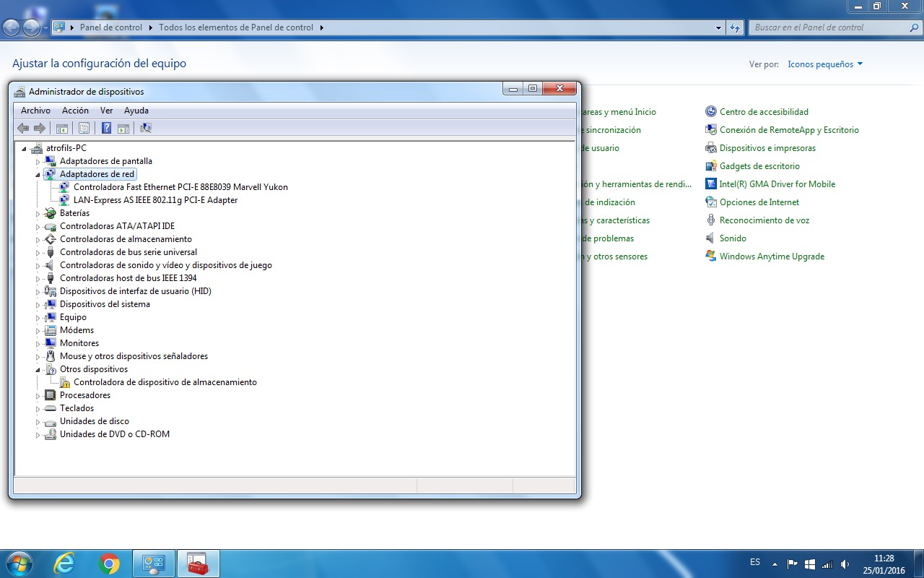Open Dispositivos e impresoras link

tap(767, 148)
